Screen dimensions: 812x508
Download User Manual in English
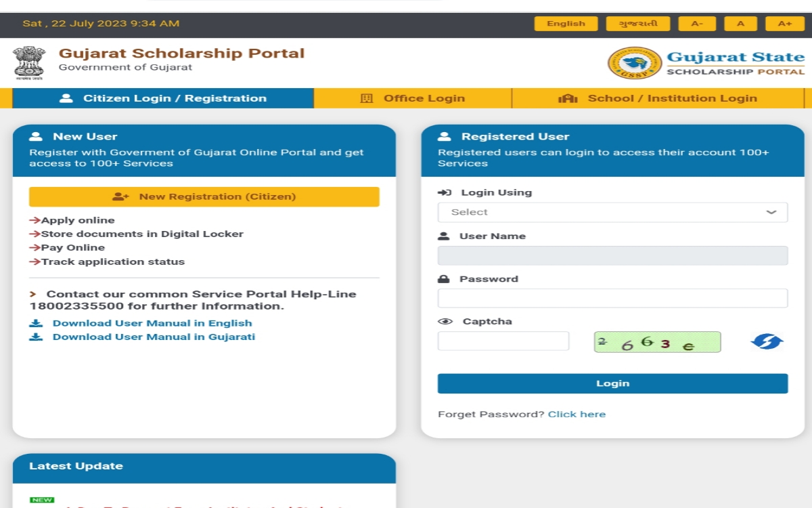152,323
